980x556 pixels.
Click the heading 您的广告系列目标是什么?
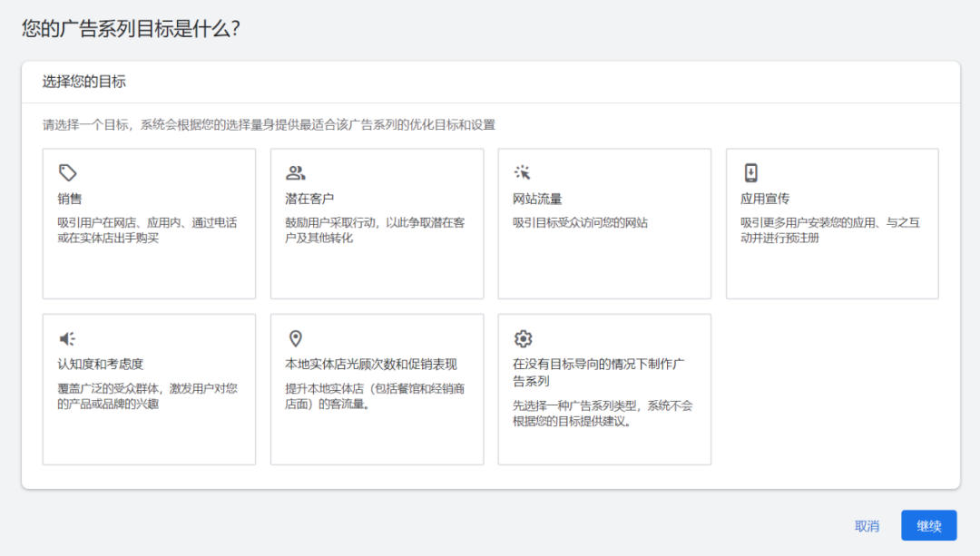(x=131, y=28)
